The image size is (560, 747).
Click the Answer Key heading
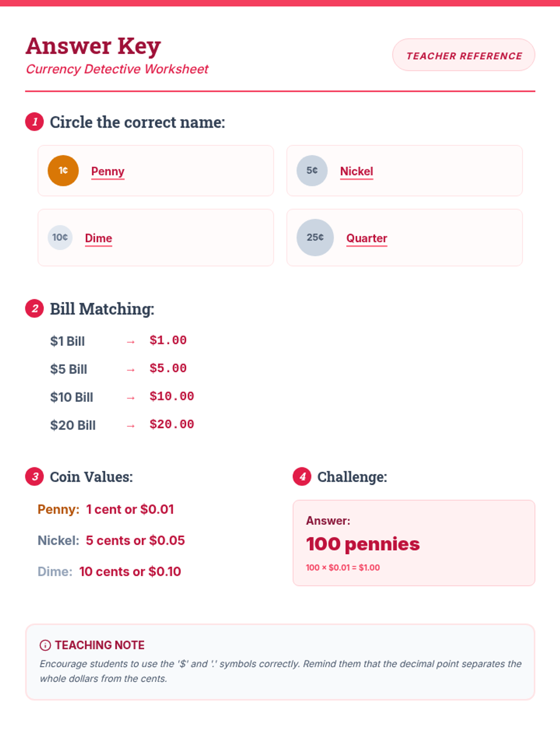point(93,46)
